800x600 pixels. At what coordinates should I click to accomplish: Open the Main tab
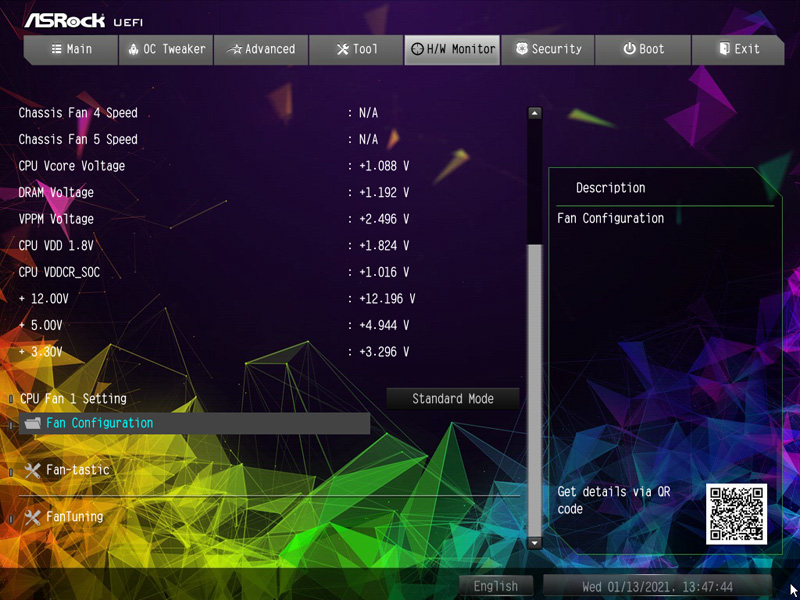[71, 49]
